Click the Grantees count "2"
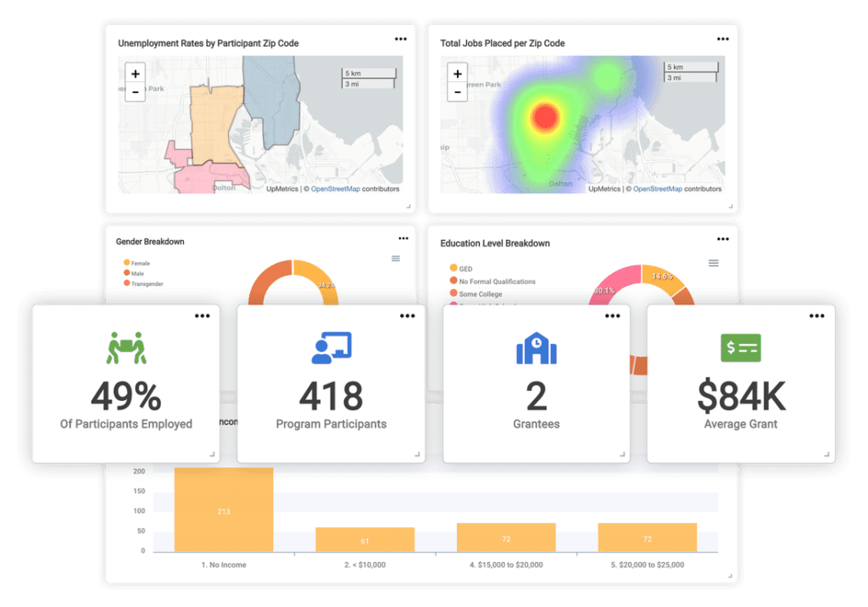 point(537,397)
